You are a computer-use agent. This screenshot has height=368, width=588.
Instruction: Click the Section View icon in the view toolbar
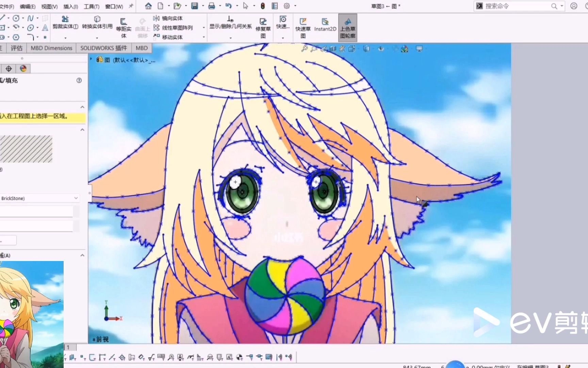(333, 49)
